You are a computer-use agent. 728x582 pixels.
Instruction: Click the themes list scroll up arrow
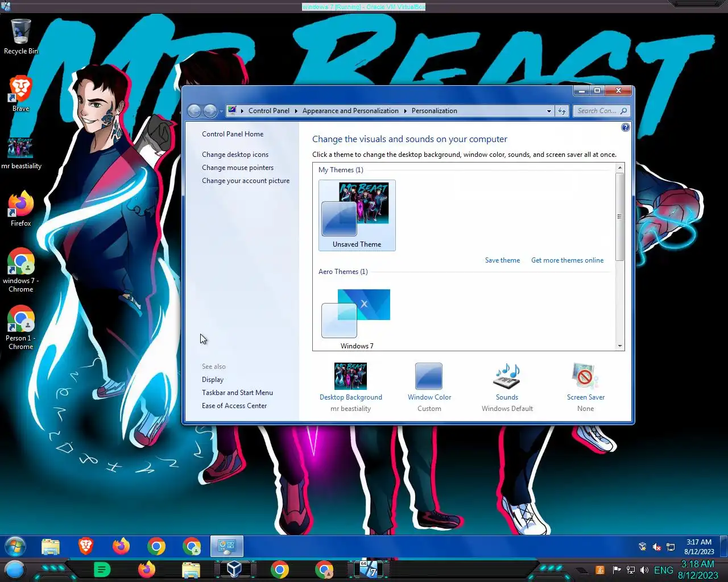point(620,168)
